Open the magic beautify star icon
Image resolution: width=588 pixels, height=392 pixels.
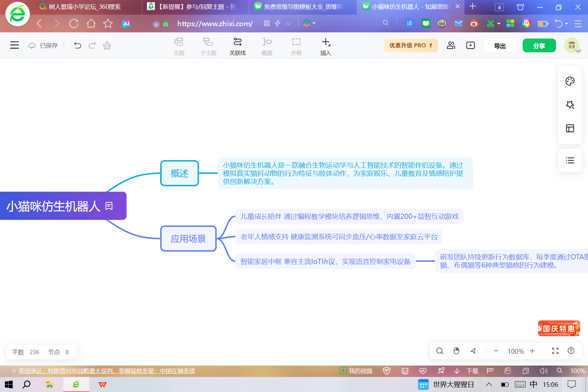point(570,105)
